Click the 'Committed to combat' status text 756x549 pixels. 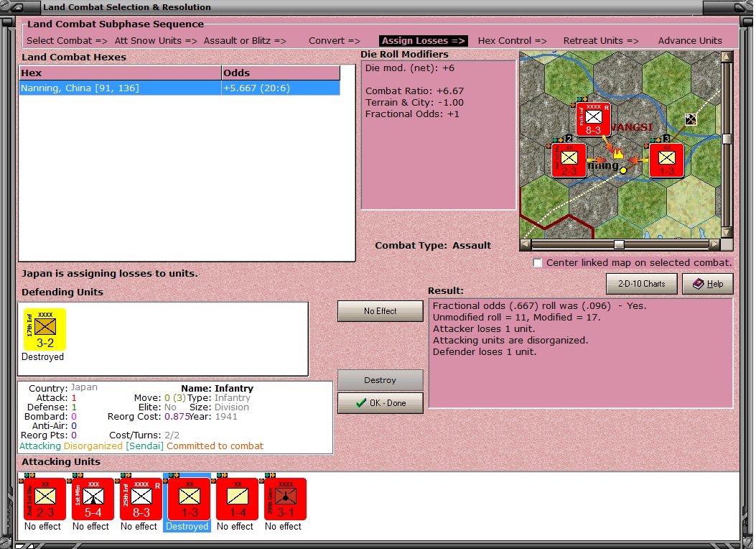215,446
